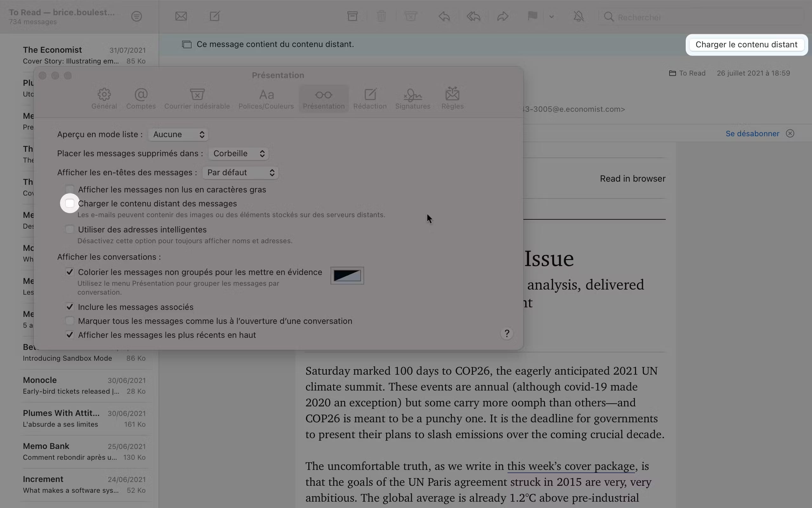Click the Recherchez search field
The image size is (812, 508).
click(x=701, y=17)
